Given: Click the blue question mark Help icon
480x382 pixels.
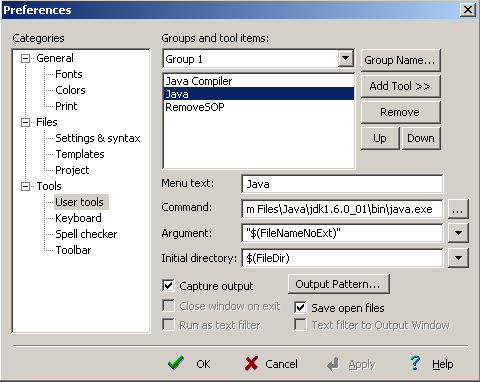Looking at the screenshot, I should (415, 363).
